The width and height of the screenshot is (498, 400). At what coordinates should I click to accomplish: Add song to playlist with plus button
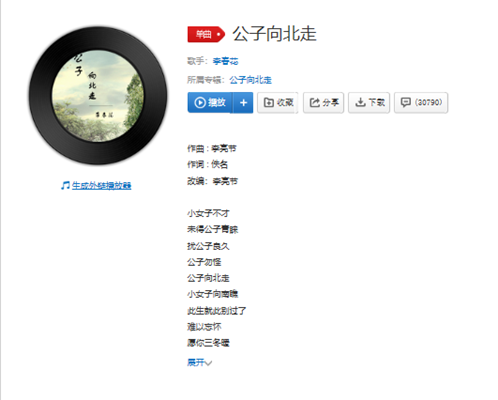tap(243, 103)
